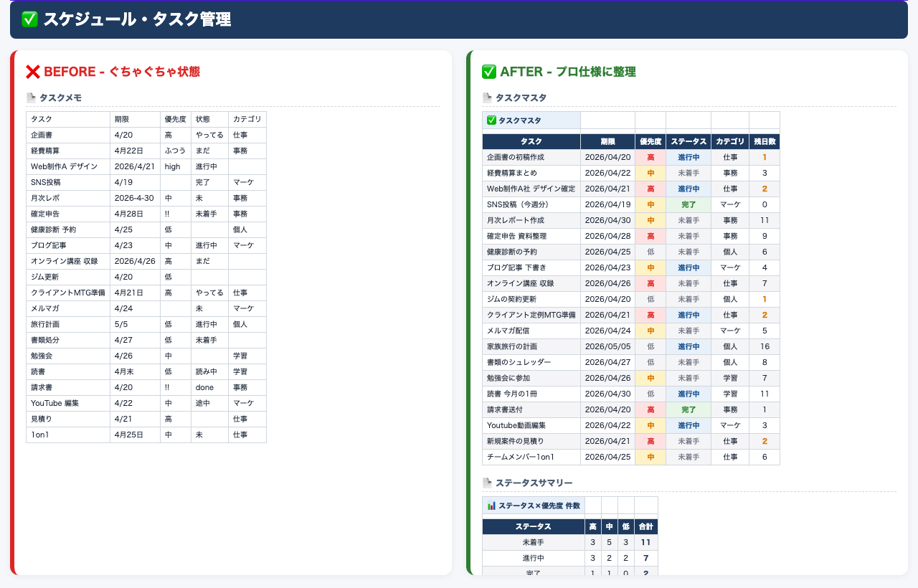The width and height of the screenshot is (918, 588).
Task: Select the クライアントMTG準備 task cell
Action: 68,293
